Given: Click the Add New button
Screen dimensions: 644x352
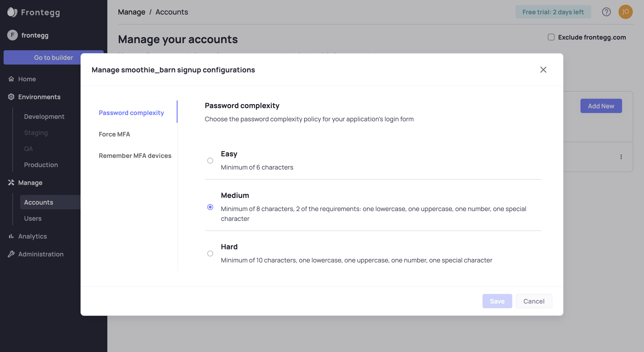Looking at the screenshot, I should [601, 106].
